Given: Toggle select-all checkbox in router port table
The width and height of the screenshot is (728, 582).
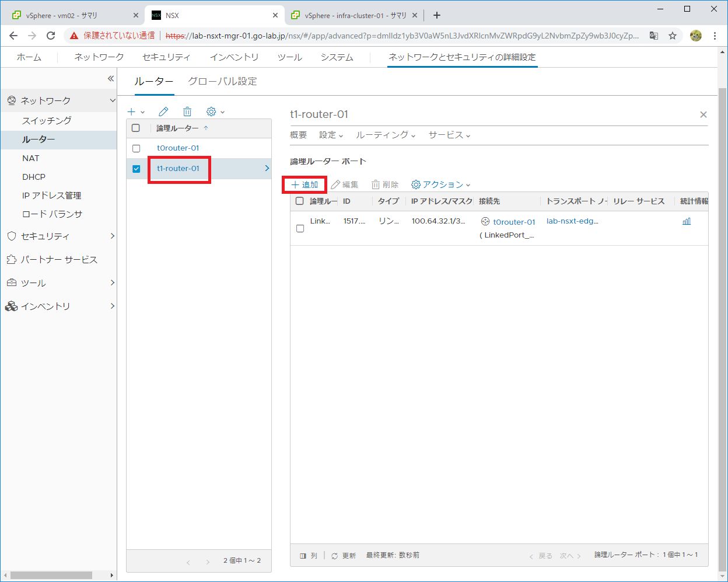Looking at the screenshot, I should (300, 201).
